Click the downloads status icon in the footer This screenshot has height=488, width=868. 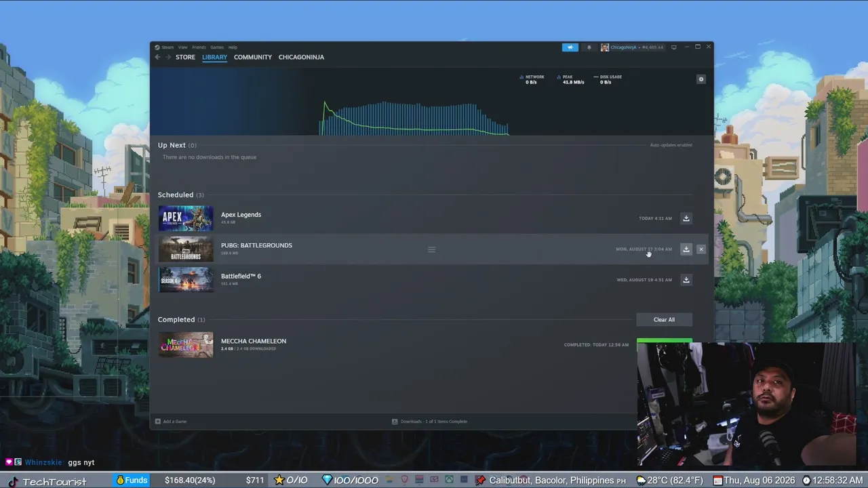[x=395, y=422]
